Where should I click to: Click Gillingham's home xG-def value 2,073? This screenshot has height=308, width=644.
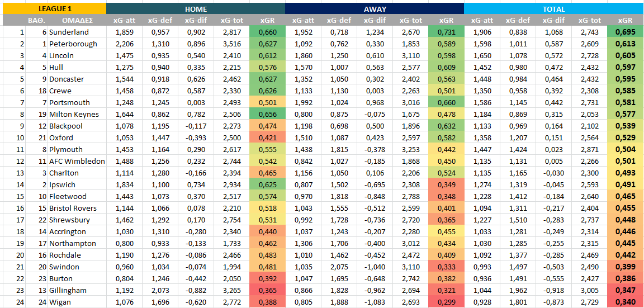click(160, 290)
